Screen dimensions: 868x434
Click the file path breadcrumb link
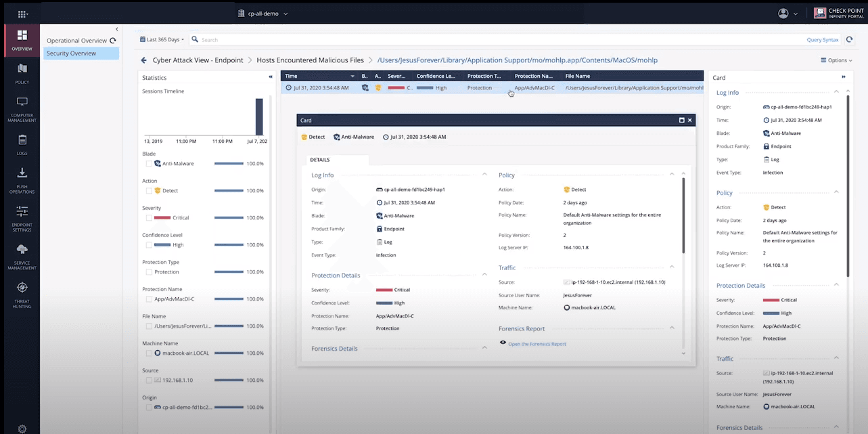pyautogui.click(x=518, y=60)
